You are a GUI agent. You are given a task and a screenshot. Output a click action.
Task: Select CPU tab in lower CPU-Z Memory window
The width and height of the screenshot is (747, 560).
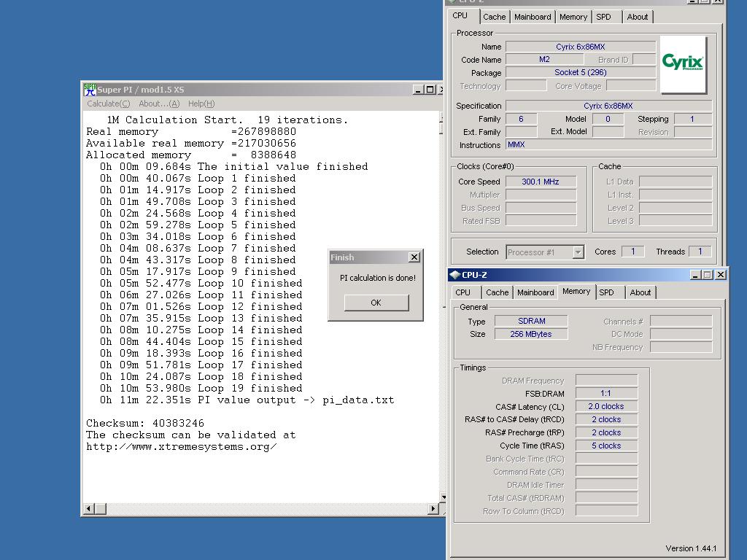point(463,292)
